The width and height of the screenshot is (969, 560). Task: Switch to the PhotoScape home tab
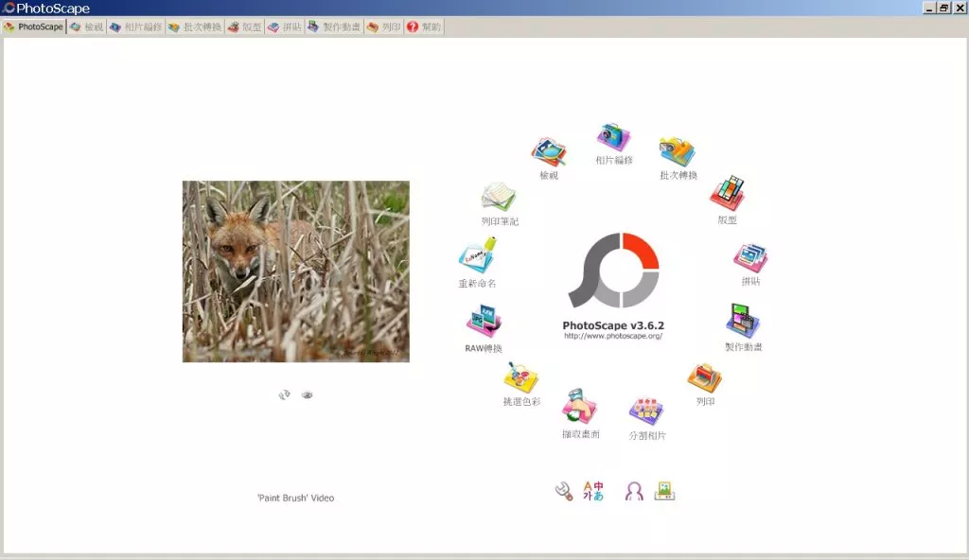[34, 27]
